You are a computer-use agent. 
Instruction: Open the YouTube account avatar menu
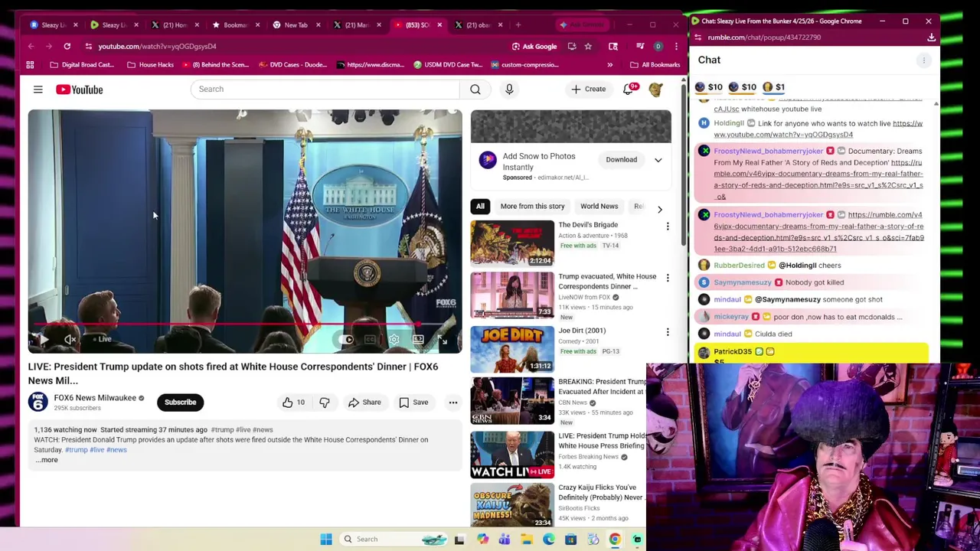point(655,90)
